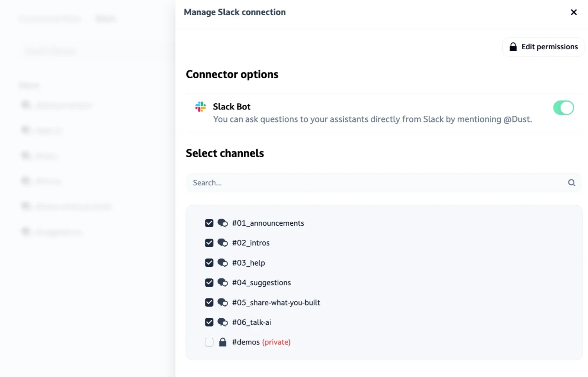Select the #02_intros channel label
The image size is (588, 377).
(251, 243)
